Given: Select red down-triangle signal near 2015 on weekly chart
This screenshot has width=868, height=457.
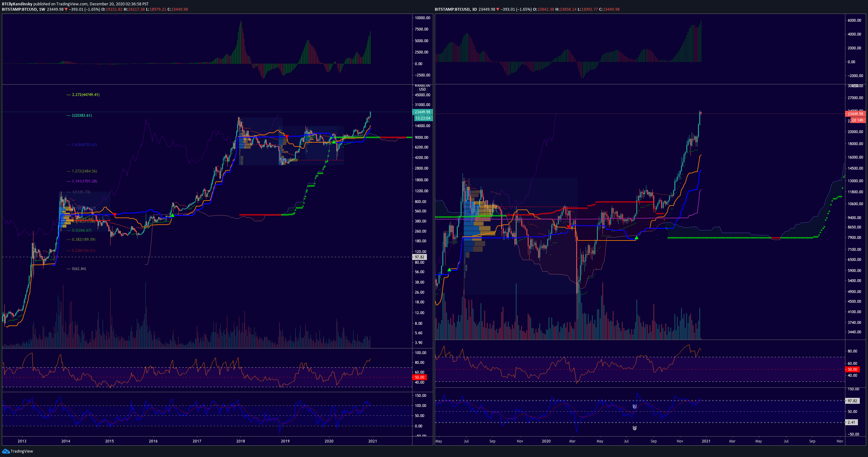Looking at the screenshot, I should [115, 215].
